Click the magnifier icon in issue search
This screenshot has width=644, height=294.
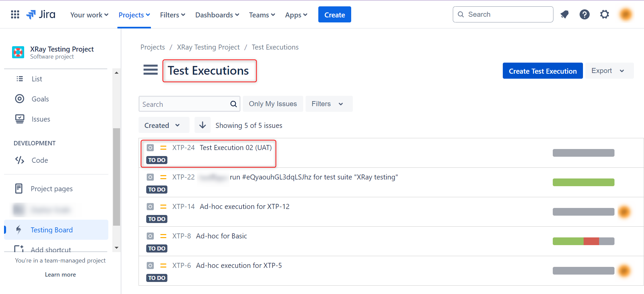pos(233,104)
